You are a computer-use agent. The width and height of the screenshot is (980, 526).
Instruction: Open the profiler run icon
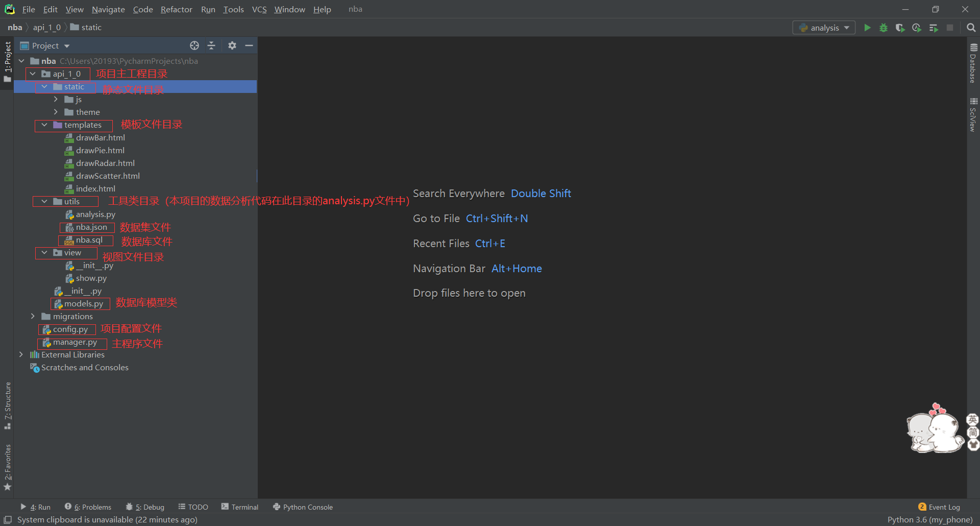917,28
